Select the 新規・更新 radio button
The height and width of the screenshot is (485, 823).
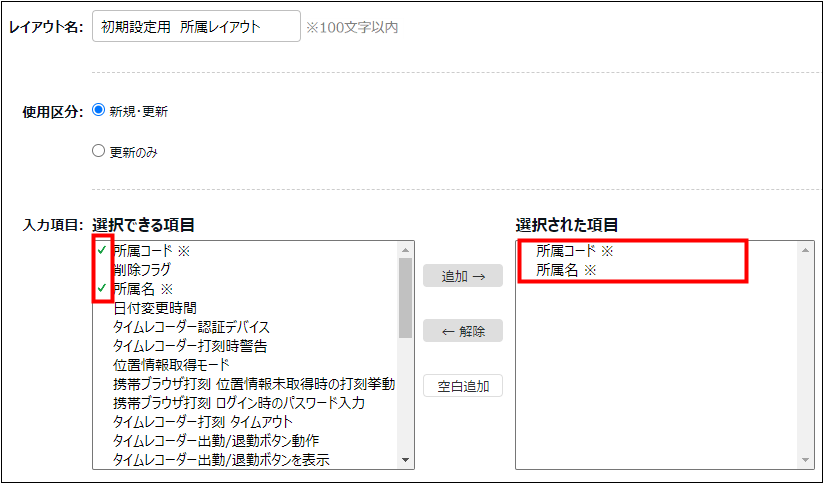click(x=98, y=111)
